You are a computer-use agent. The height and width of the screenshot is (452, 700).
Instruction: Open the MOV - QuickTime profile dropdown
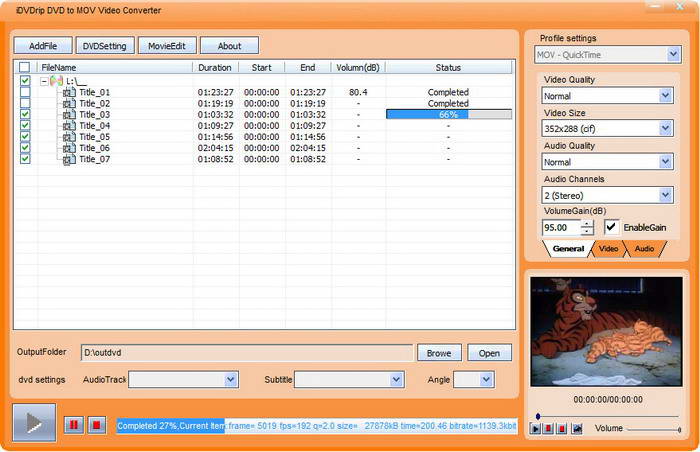[x=673, y=54]
